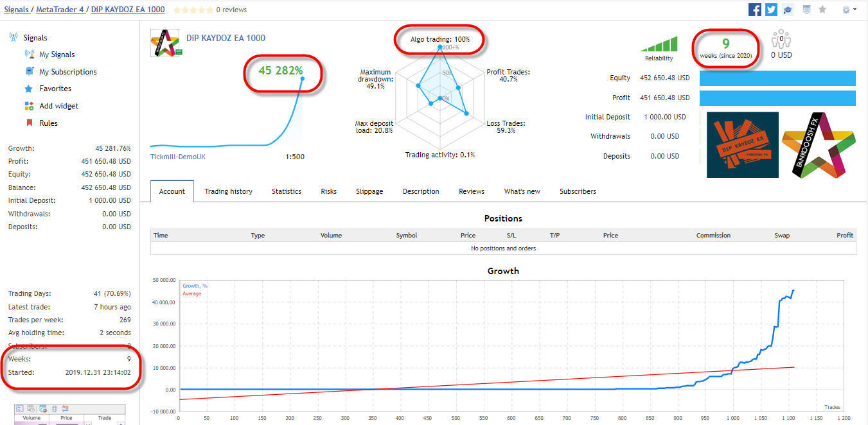Image resolution: width=868 pixels, height=425 pixels.
Task: Open the Risks tab
Action: click(x=328, y=191)
